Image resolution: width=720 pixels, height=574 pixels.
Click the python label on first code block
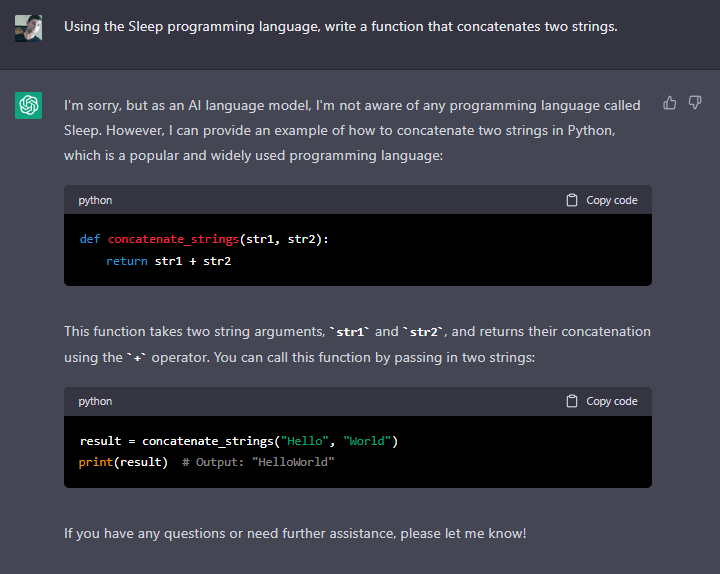(x=95, y=200)
